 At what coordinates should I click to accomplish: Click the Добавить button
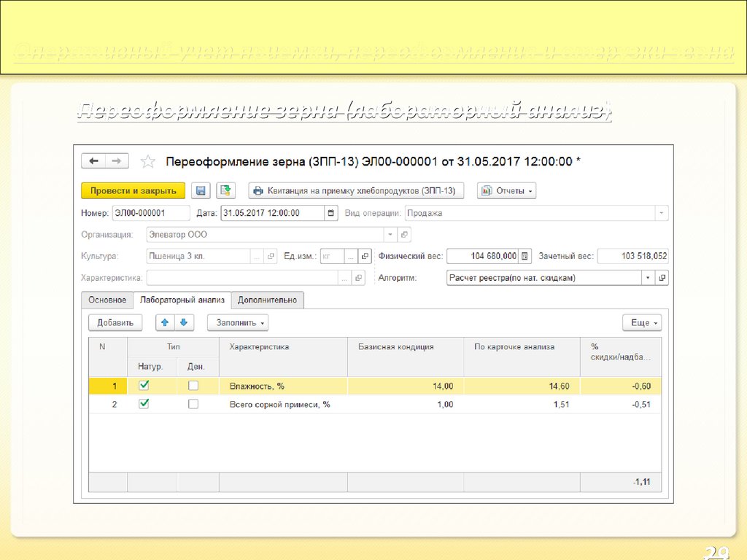coord(115,322)
